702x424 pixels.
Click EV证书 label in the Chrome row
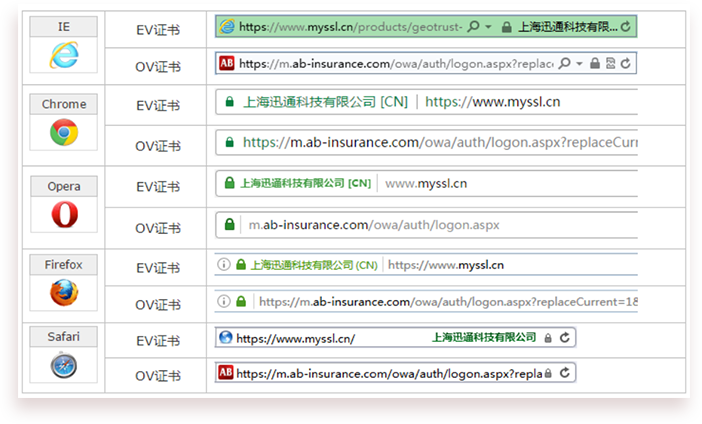point(158,106)
